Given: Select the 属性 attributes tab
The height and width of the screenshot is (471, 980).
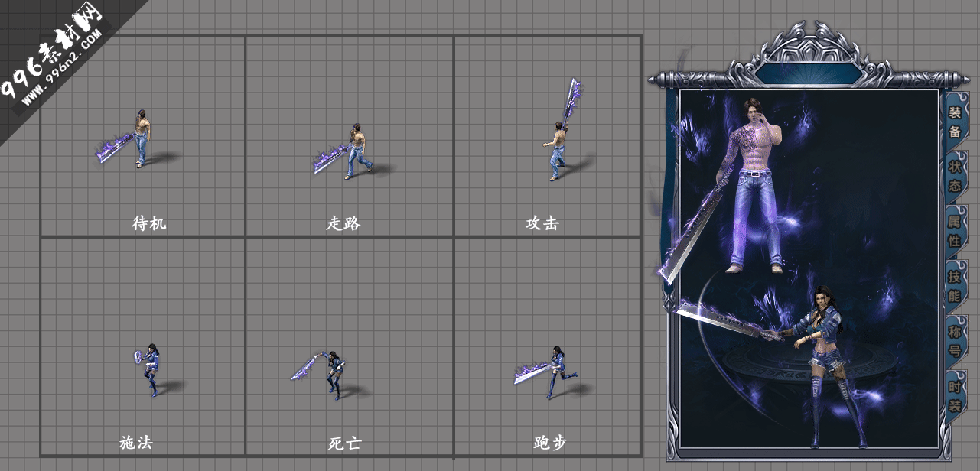Looking at the screenshot, I should (x=955, y=231).
